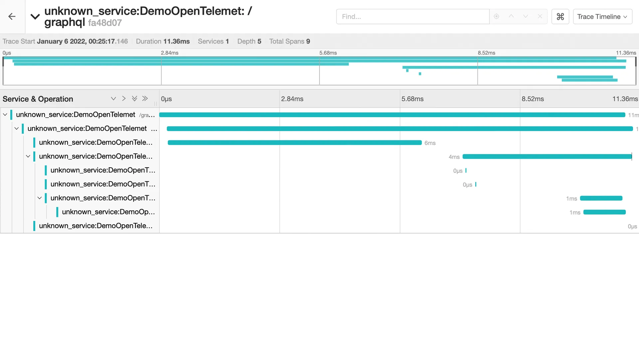
Task: Click the 8.52ms timeline header tick
Action: pyautogui.click(x=533, y=99)
